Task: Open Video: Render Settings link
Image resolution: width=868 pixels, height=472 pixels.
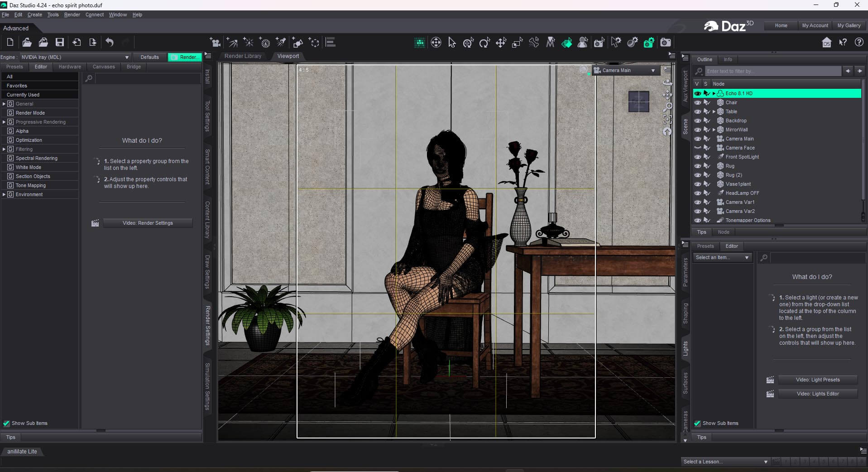Action: [148, 223]
